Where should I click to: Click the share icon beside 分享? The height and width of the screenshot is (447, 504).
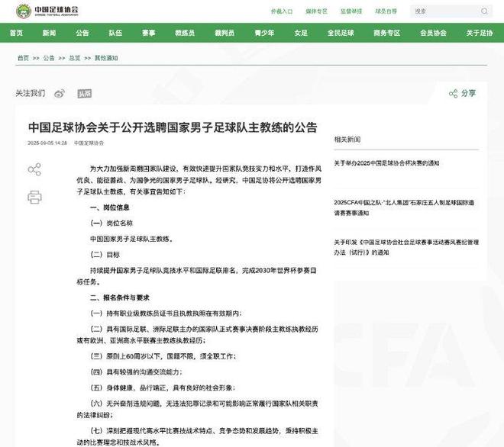click(x=454, y=93)
